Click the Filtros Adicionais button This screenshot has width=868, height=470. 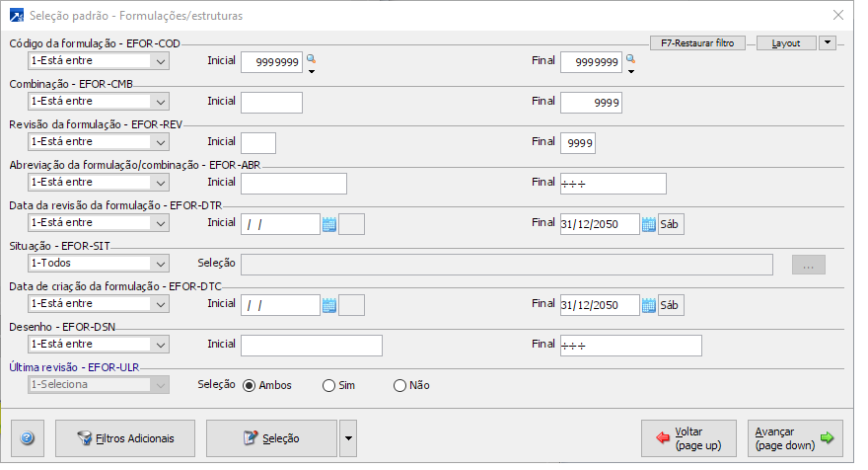125,438
